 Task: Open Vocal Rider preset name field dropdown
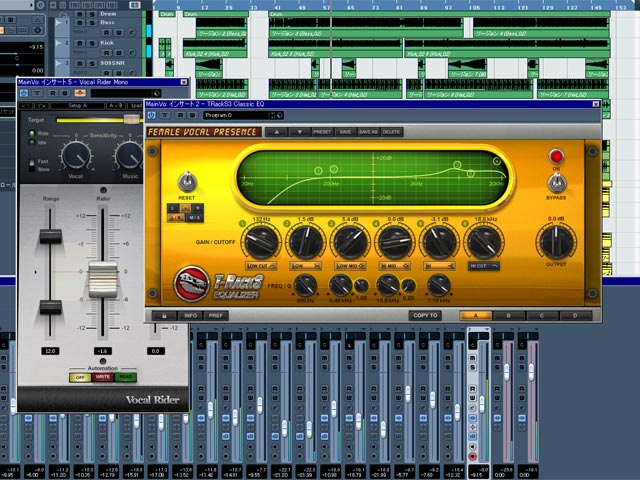pyautogui.click(x=125, y=93)
